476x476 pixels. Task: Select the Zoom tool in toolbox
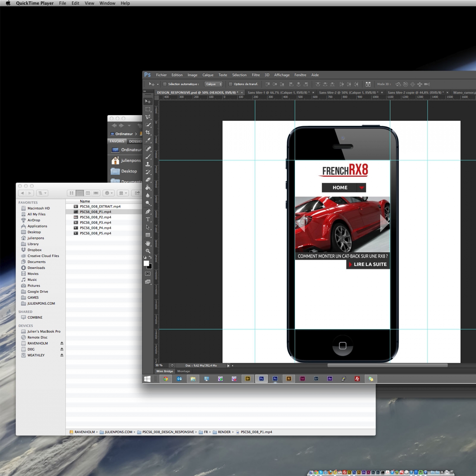point(148,251)
